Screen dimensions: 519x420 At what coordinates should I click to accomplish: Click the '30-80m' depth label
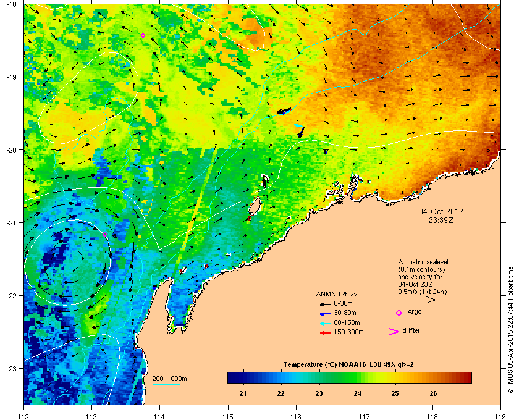point(345,313)
